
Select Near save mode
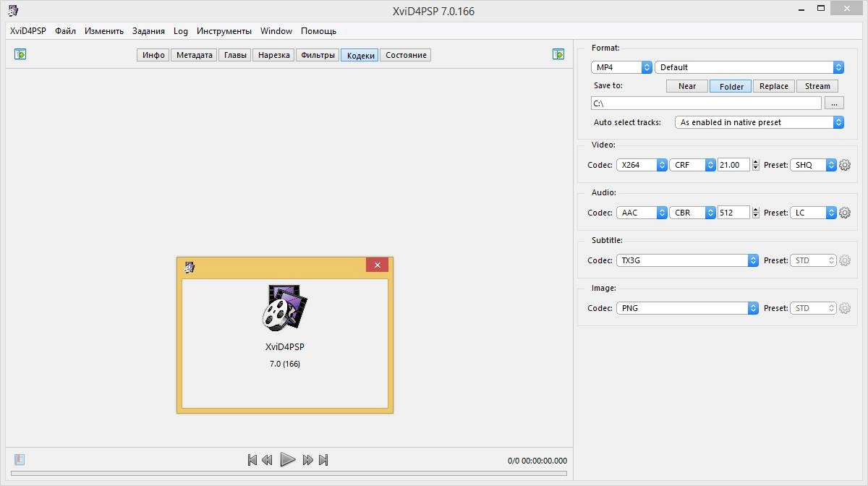pos(687,86)
